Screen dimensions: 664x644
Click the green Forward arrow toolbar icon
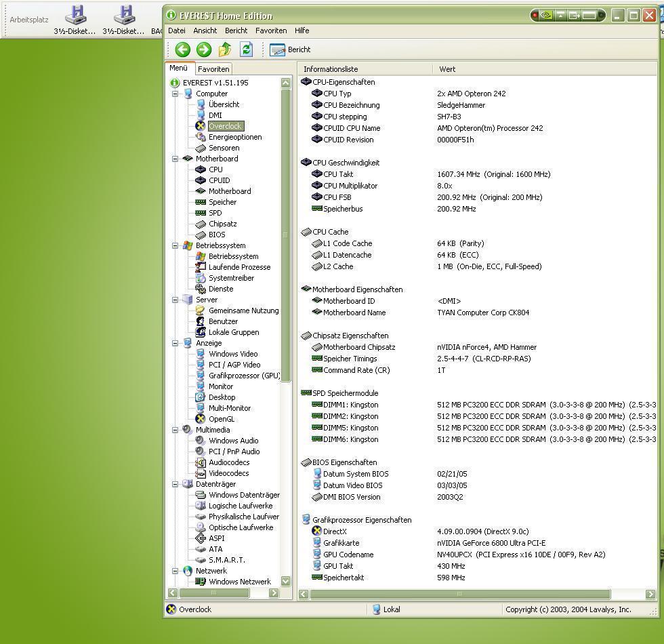(x=204, y=49)
